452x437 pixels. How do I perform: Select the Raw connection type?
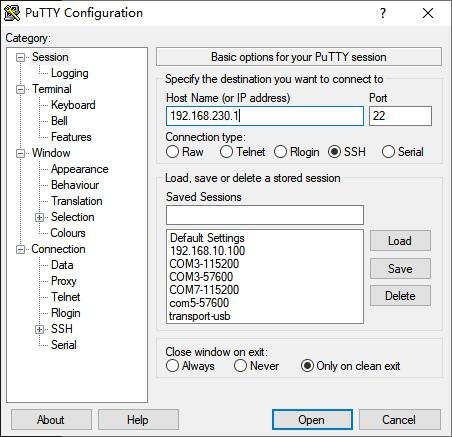coord(172,152)
